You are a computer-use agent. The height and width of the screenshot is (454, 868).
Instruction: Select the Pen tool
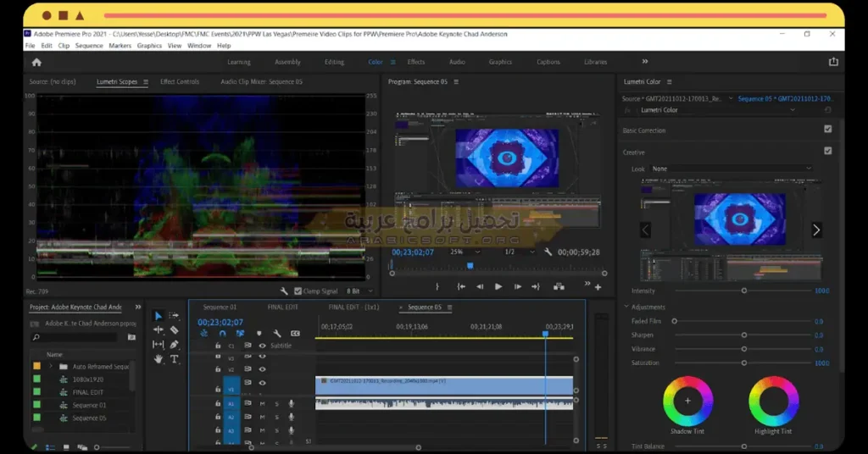click(174, 344)
